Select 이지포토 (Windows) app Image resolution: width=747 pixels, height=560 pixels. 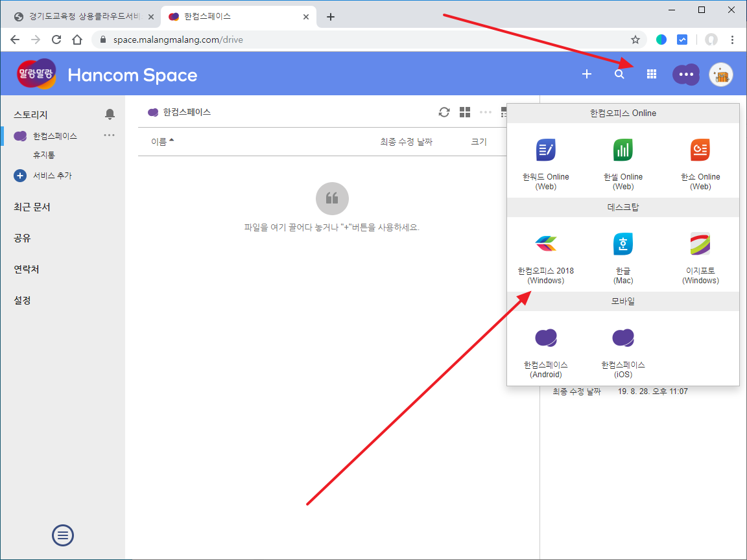coord(700,259)
